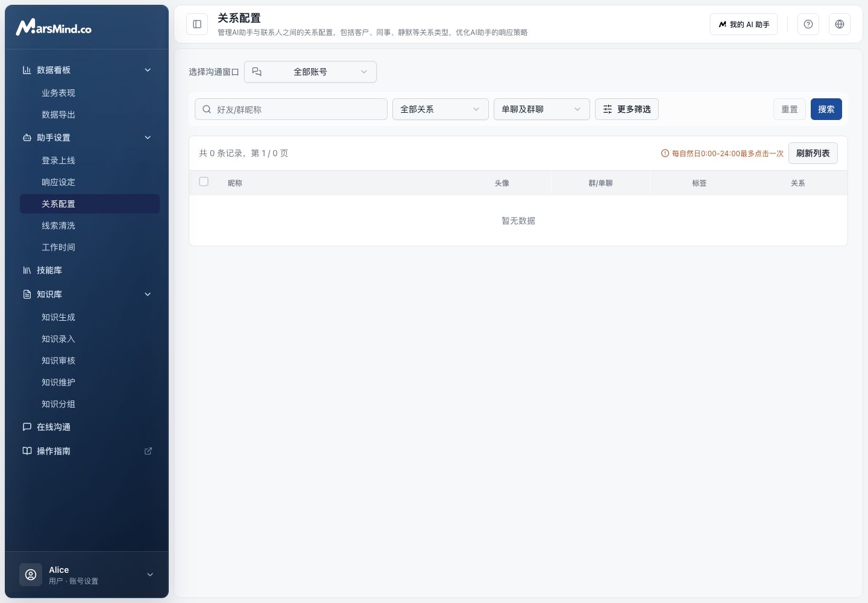The width and height of the screenshot is (868, 603).
Task: Click the 操作指南 book icon
Action: (x=27, y=451)
